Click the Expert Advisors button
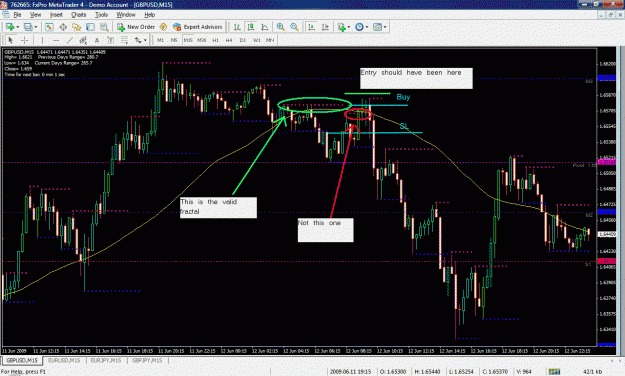Viewport: 625px width, 376px height. pyautogui.click(x=198, y=27)
